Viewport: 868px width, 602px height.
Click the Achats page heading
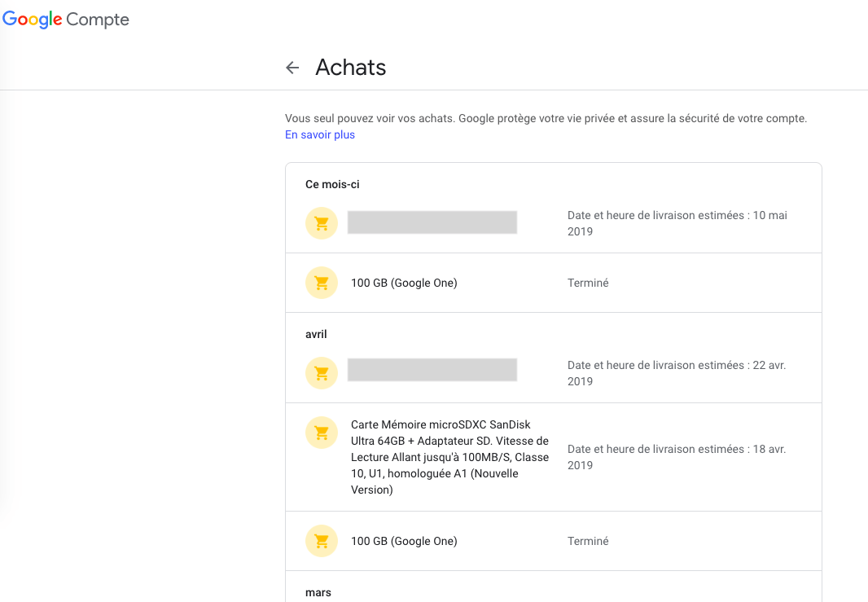tap(351, 68)
